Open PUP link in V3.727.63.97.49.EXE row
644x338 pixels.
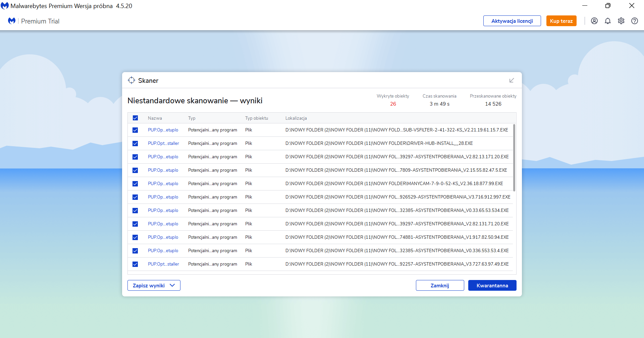(163, 264)
